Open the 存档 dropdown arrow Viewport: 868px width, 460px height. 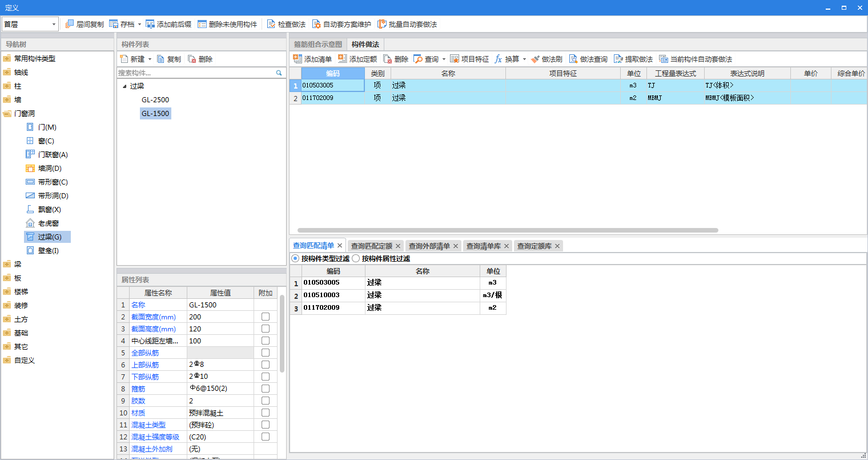tap(139, 25)
